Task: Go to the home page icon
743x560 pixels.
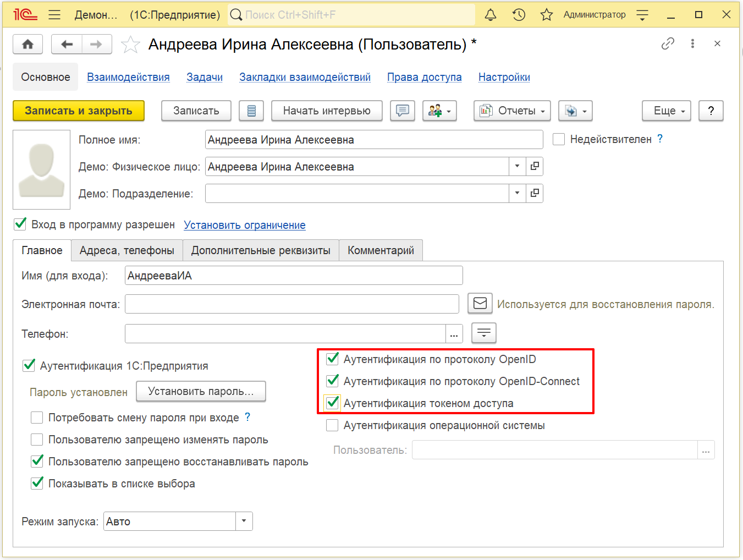Action: pos(28,44)
